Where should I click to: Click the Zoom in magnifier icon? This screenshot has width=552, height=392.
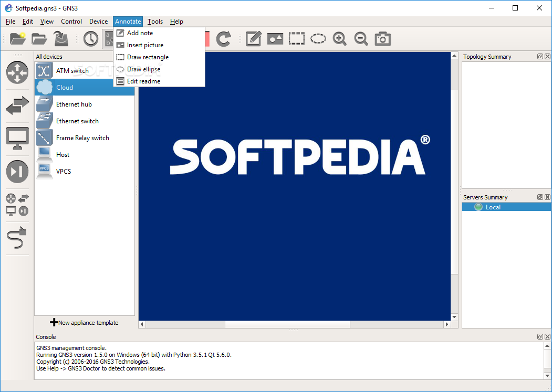[x=340, y=38]
